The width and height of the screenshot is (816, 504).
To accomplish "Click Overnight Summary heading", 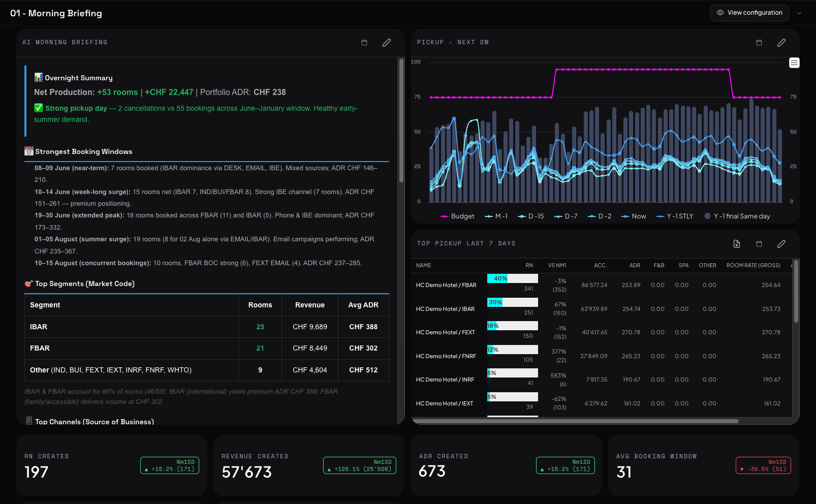I will 79,78.
